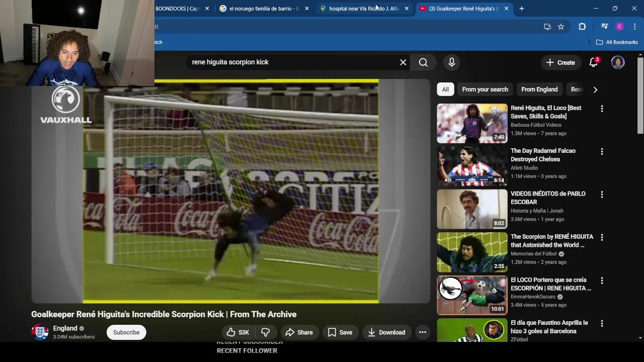Close the hospital near Vía Ricardo tab
The width and height of the screenshot is (644, 362).
coord(407,9)
